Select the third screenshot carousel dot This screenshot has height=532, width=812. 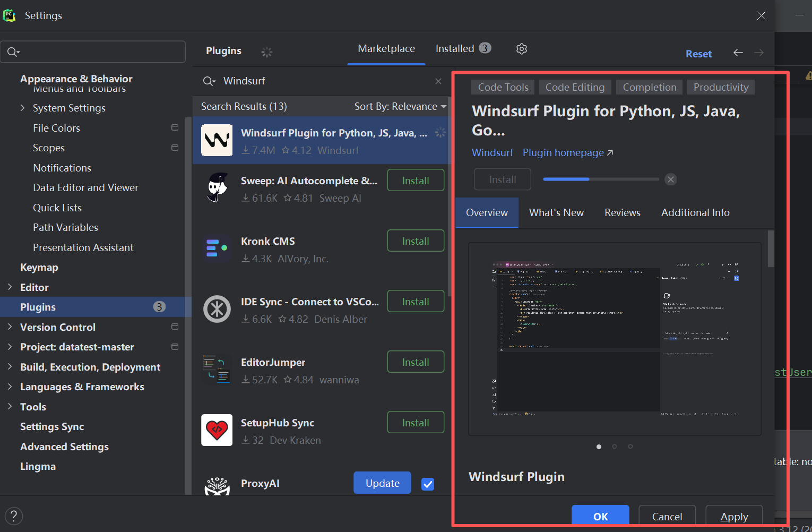[630, 447]
